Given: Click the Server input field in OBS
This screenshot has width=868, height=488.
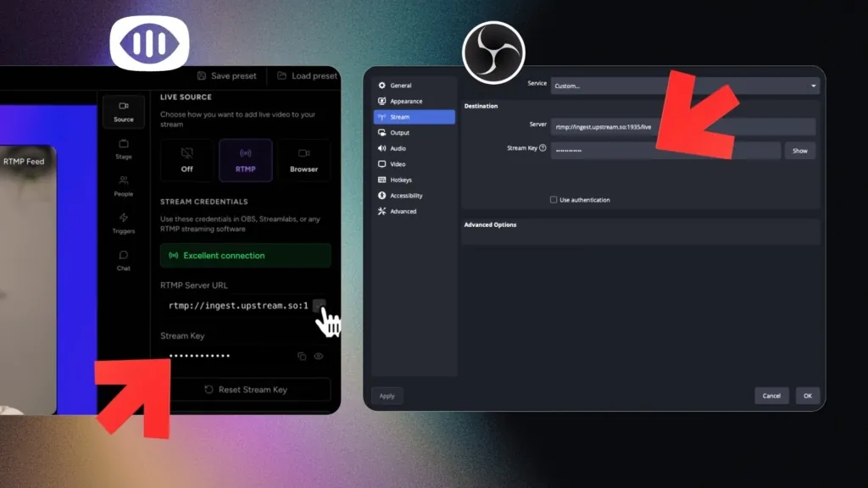Looking at the screenshot, I should [682, 127].
